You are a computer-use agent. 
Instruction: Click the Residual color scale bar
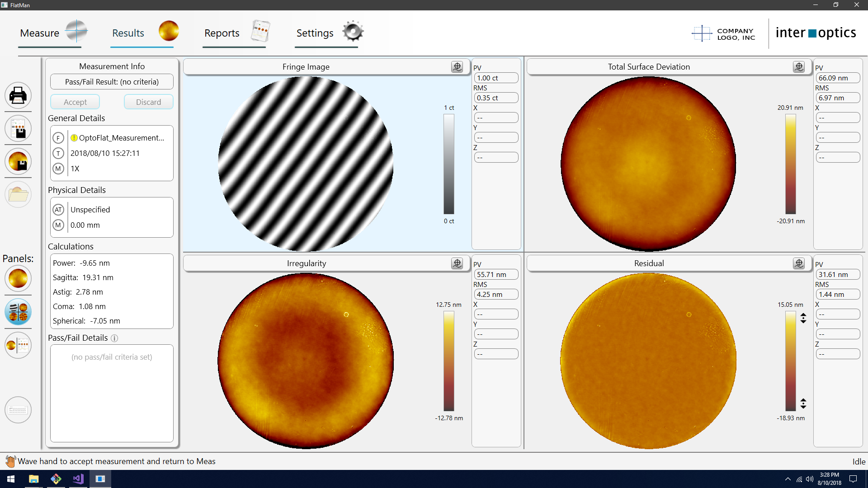click(x=790, y=361)
